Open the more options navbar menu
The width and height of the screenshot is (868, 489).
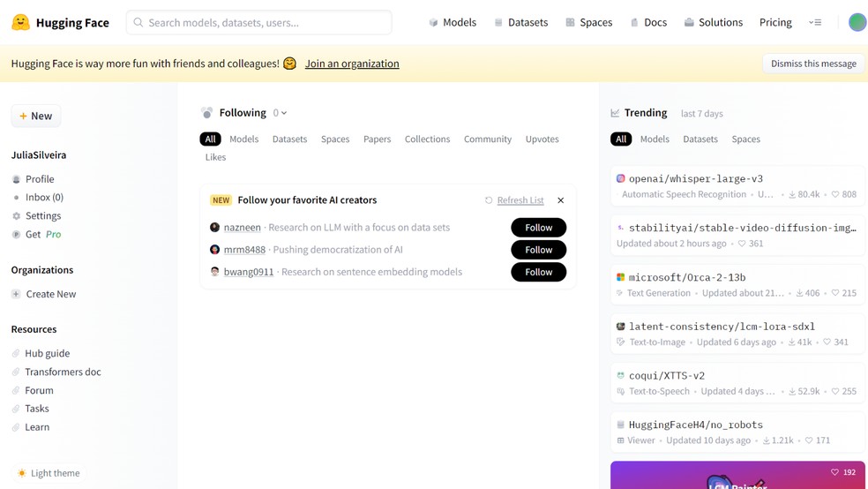(x=814, y=22)
